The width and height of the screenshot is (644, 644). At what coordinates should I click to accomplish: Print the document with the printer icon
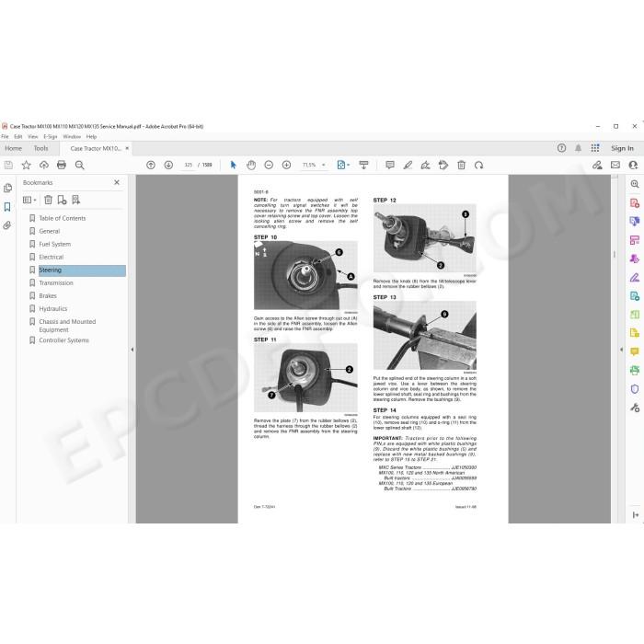[62, 165]
